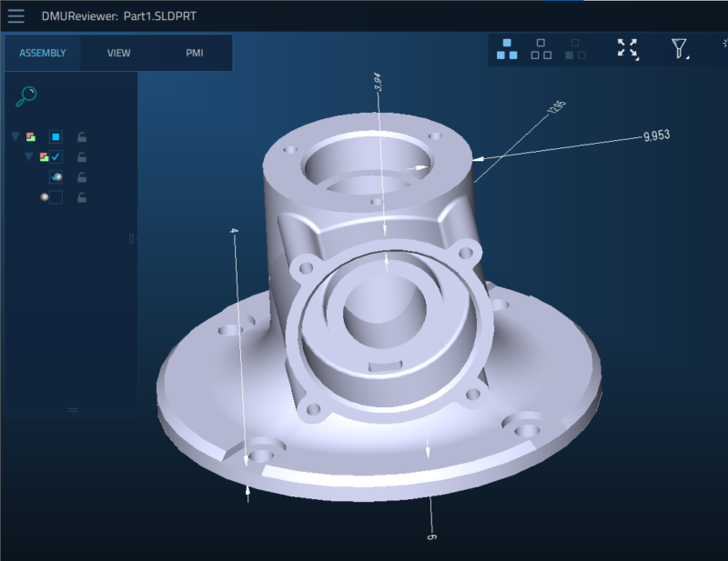Viewport: 728px width, 561px height.
Task: Select the 9,953 dimension annotation
Action: pyautogui.click(x=657, y=135)
